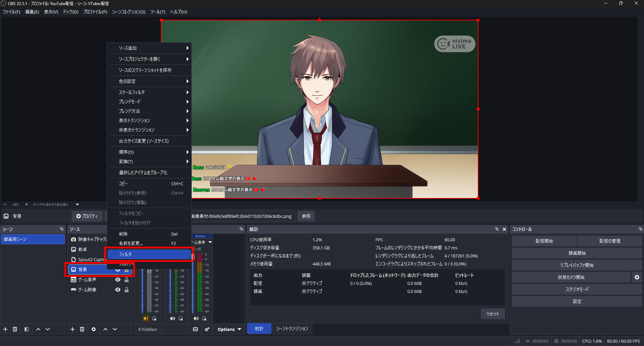The image size is (644, 346).
Task: Open scene filters icon in Scenes dock
Action: point(27,329)
